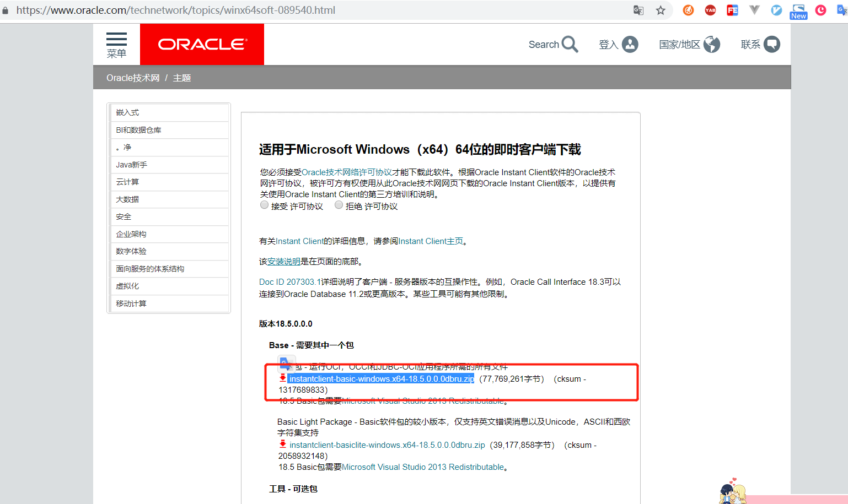This screenshot has width=848, height=504.
Task: Select 大数据 in the sidebar
Action: 126,199
